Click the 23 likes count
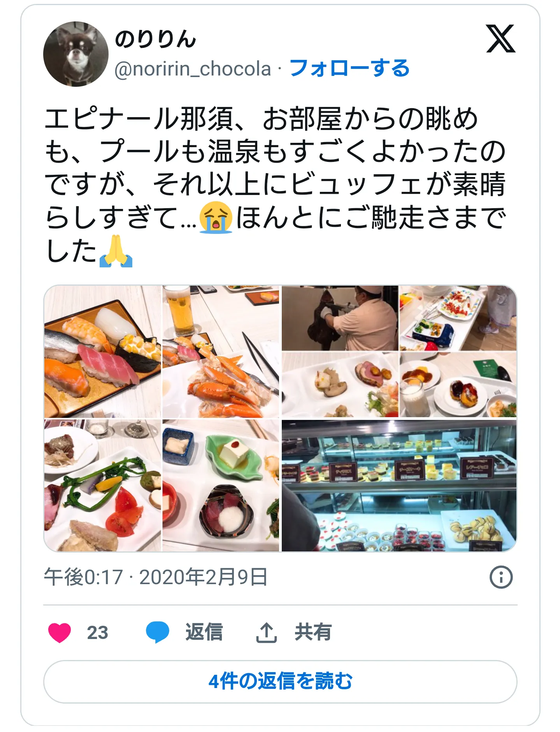The height and width of the screenshot is (732, 560). tap(97, 633)
